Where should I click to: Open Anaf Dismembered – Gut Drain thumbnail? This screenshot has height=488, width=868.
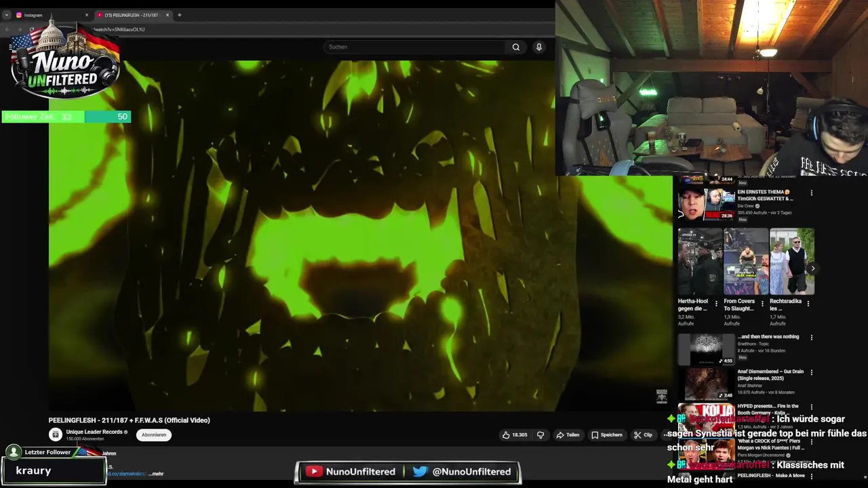pyautogui.click(x=706, y=384)
